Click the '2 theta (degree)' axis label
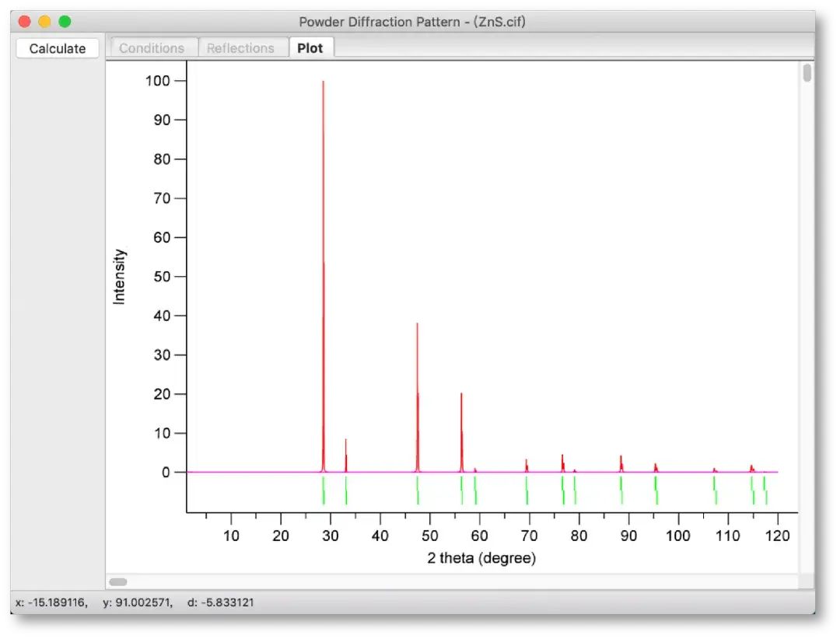The width and height of the screenshot is (840, 639). (x=481, y=558)
